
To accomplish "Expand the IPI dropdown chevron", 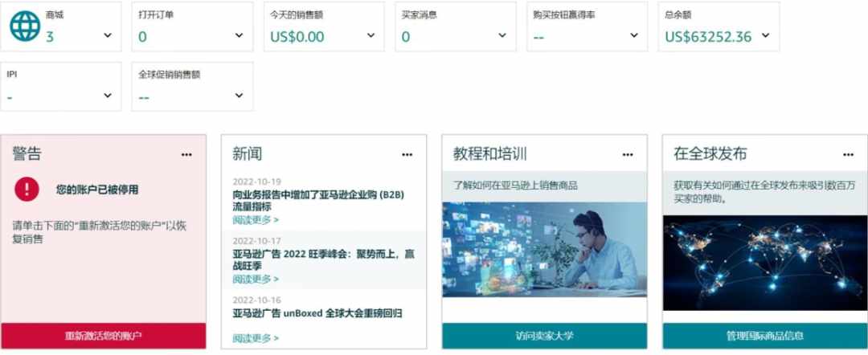I will click(x=108, y=96).
